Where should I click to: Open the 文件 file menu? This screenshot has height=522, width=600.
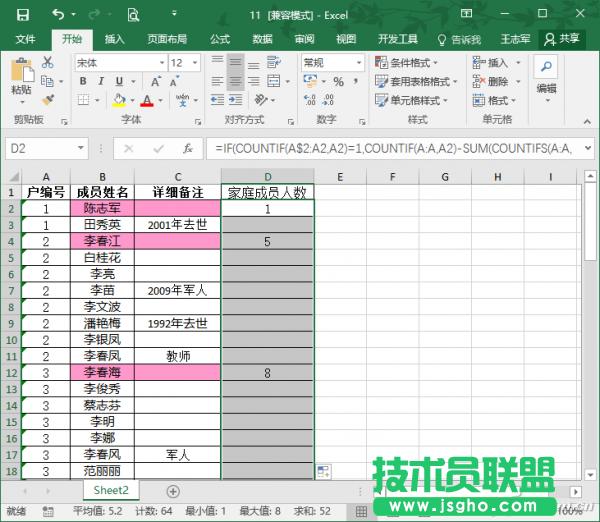tap(25, 39)
